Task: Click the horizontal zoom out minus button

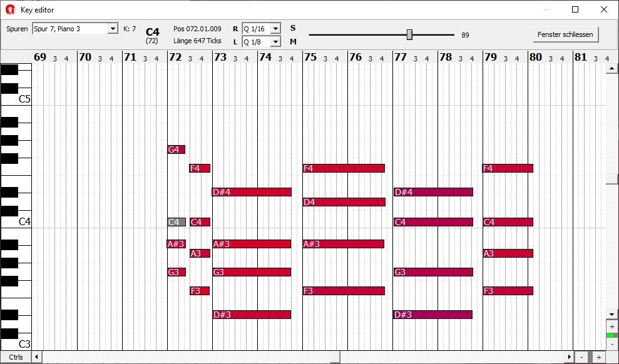Action: pyautogui.click(x=581, y=357)
